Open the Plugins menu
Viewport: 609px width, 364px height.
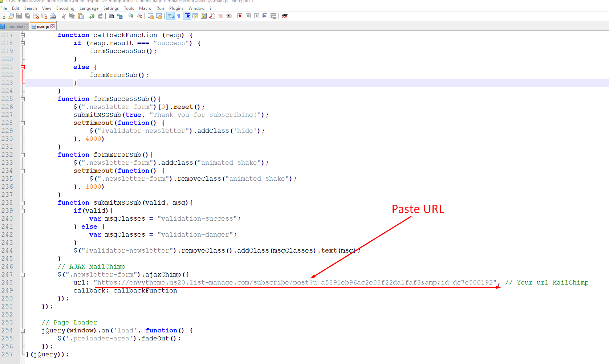coord(176,8)
